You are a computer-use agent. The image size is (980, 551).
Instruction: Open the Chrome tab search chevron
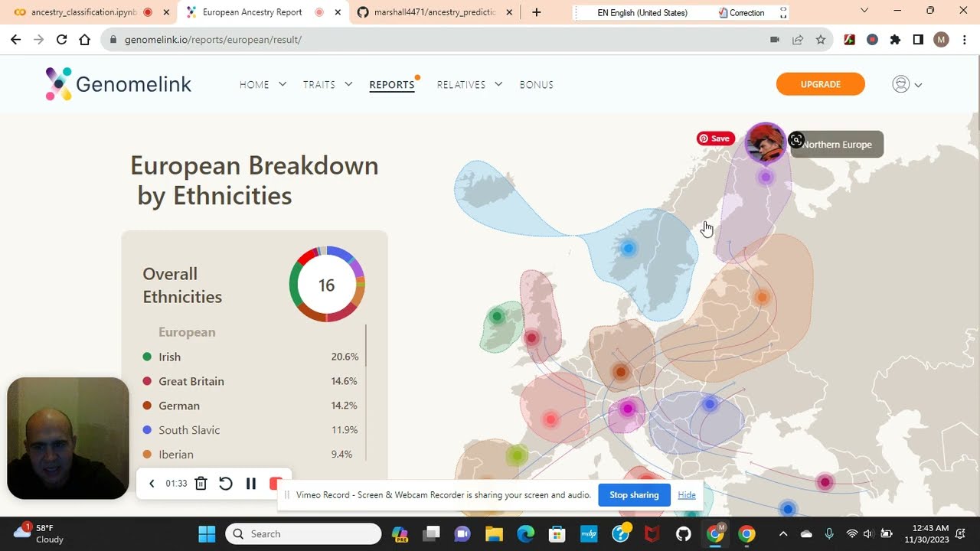coord(864,11)
